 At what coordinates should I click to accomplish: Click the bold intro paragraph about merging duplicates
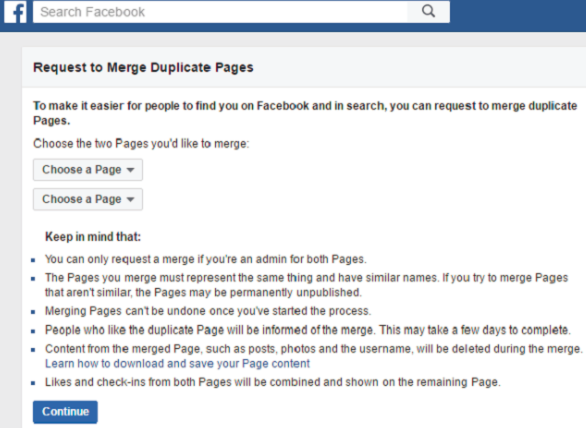point(305,113)
